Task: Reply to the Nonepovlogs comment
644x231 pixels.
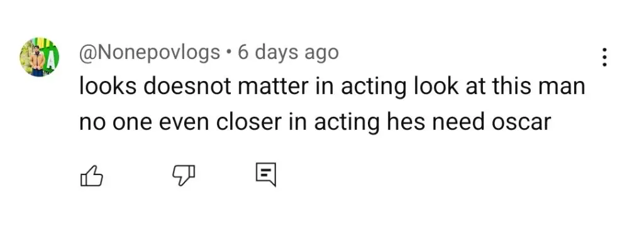Action: pos(266,175)
